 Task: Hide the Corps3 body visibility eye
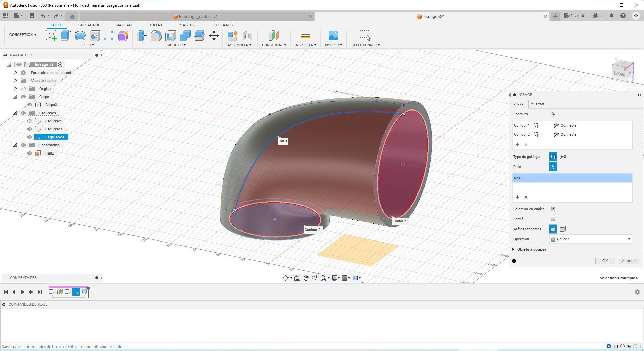pyautogui.click(x=30, y=105)
